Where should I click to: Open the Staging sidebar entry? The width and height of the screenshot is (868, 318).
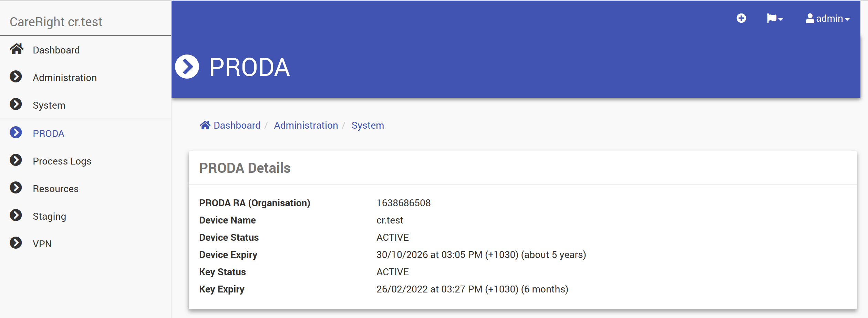(49, 217)
